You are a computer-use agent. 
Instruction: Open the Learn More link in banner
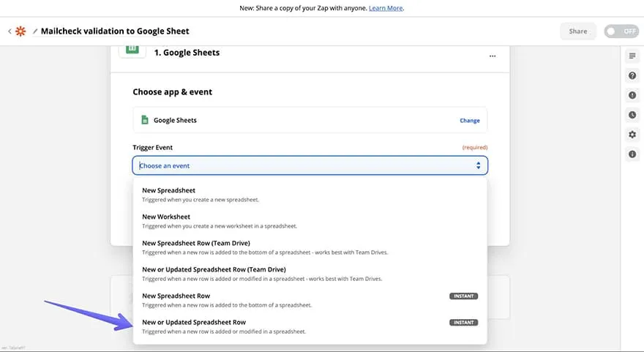pos(386,8)
